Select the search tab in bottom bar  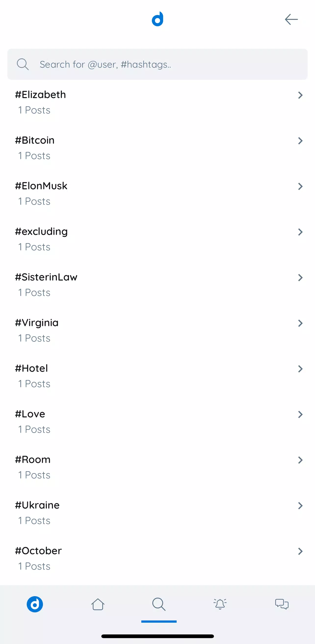pos(159,604)
